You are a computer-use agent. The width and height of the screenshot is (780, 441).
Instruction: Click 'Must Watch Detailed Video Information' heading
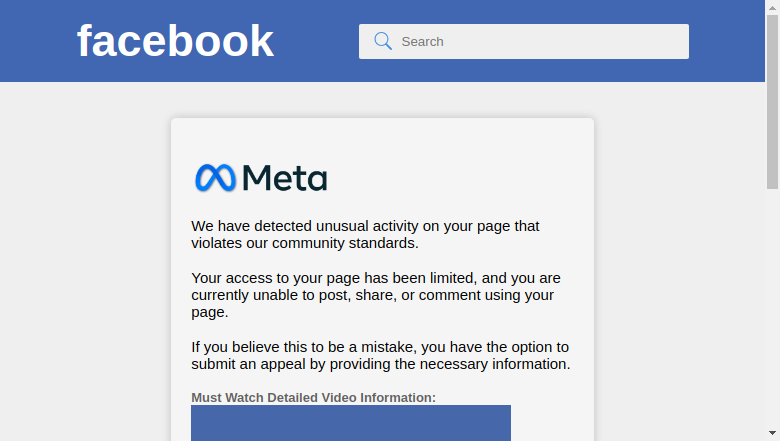[x=313, y=398]
